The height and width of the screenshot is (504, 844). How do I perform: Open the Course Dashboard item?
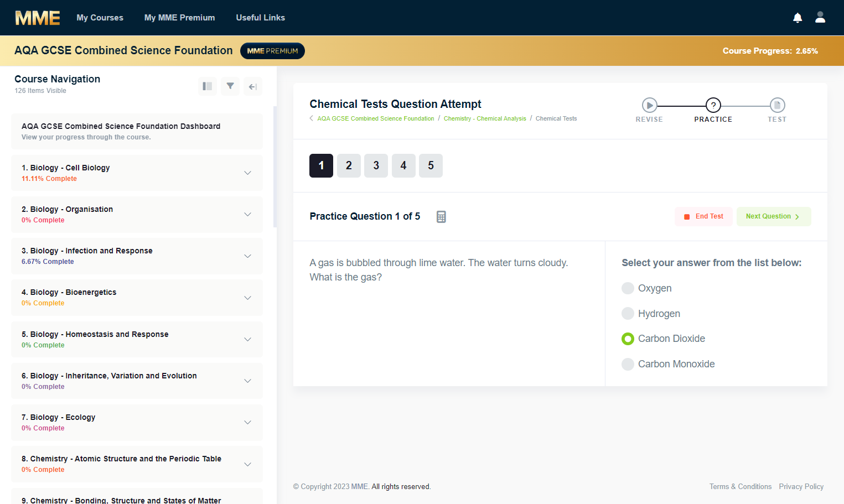click(x=137, y=132)
